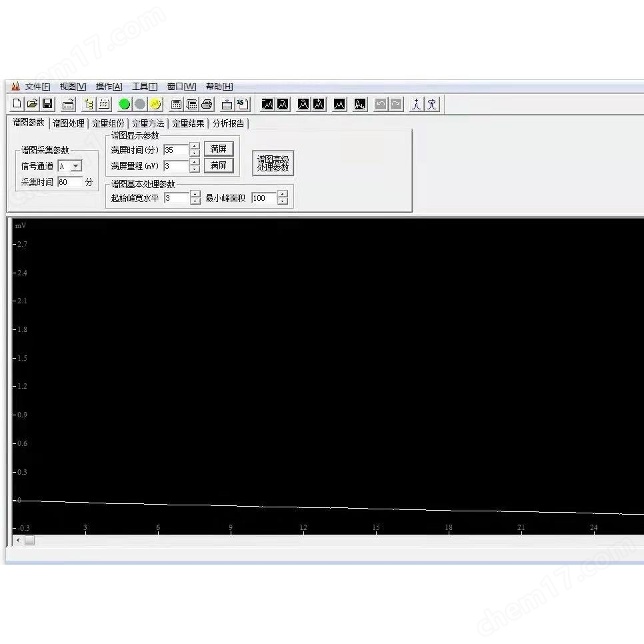The height and width of the screenshot is (644, 644).
Task: Decrease 满屏时间 with down arrow
Action: pos(195,153)
